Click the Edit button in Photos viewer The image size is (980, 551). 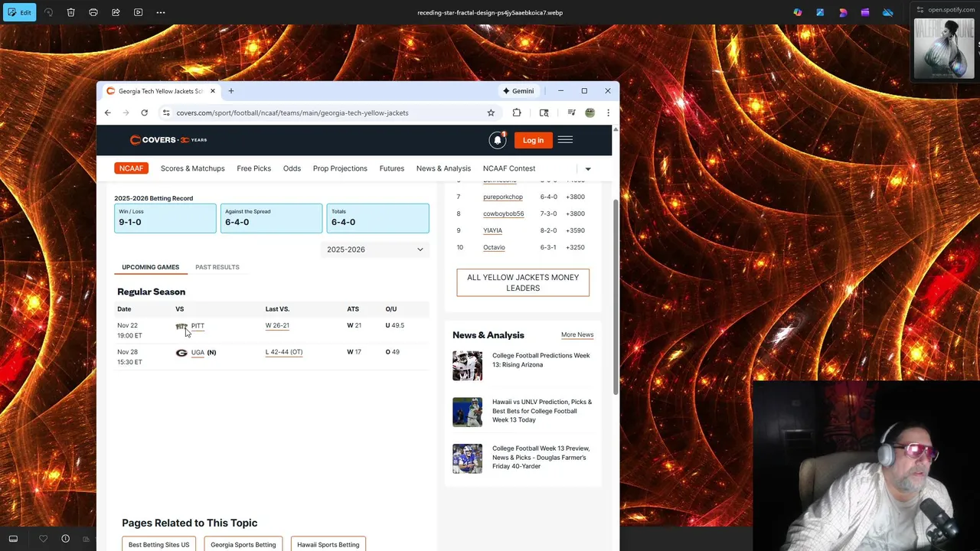tap(19, 12)
